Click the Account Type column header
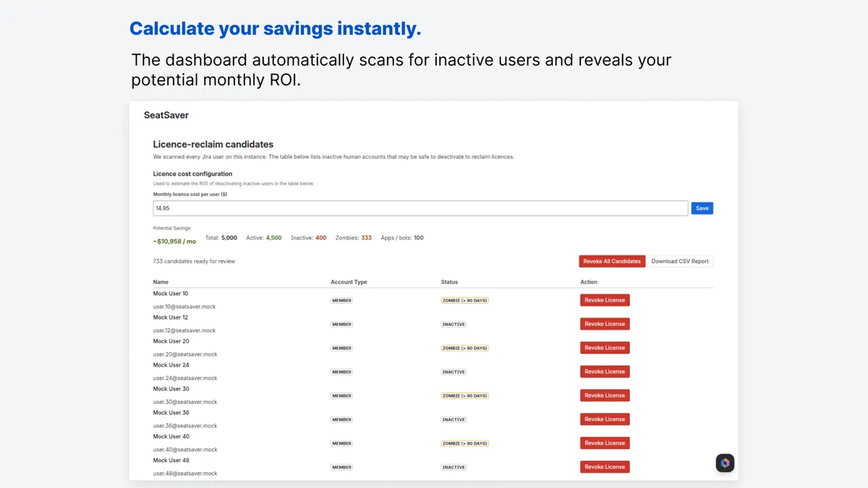 tap(349, 282)
